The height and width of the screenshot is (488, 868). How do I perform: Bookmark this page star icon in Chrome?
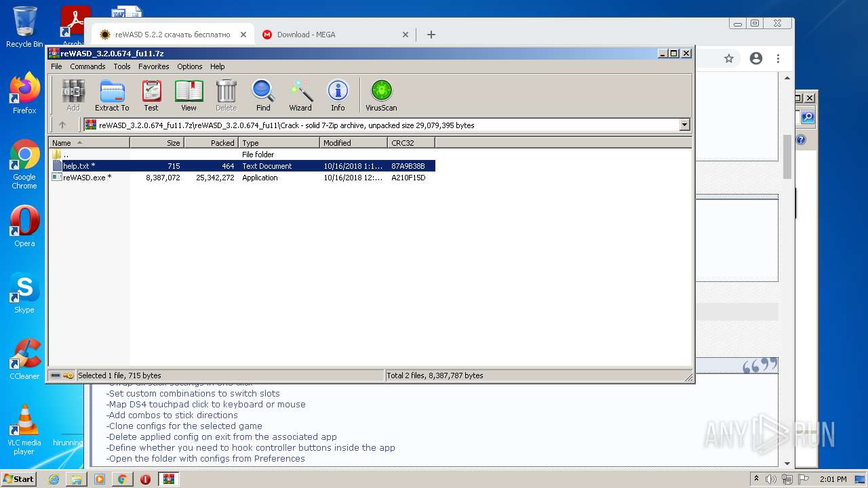pyautogui.click(x=729, y=59)
